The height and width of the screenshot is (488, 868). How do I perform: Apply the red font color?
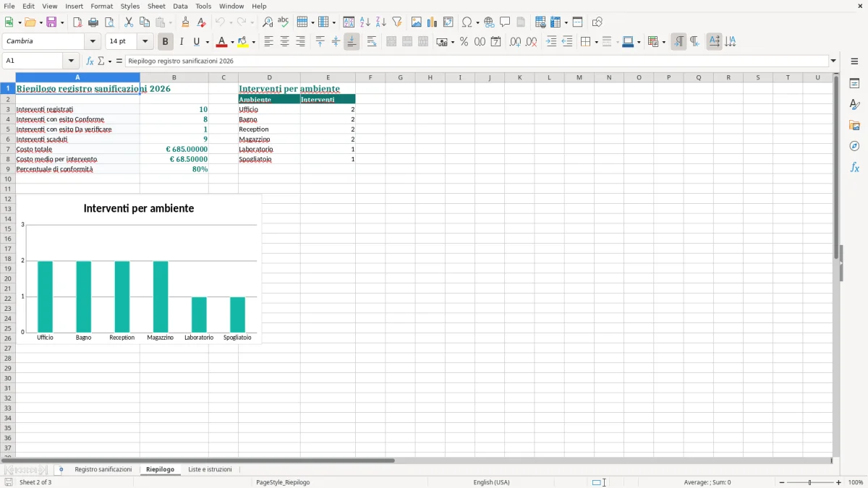[221, 42]
